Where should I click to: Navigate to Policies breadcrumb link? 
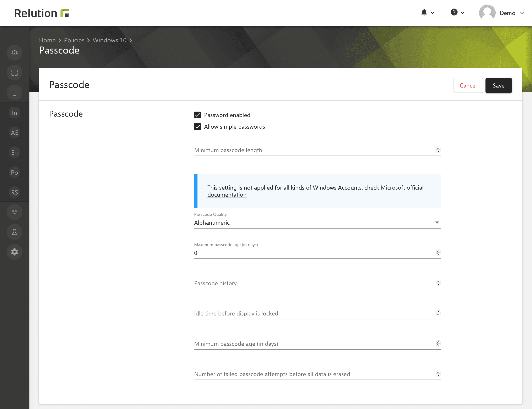tap(74, 40)
